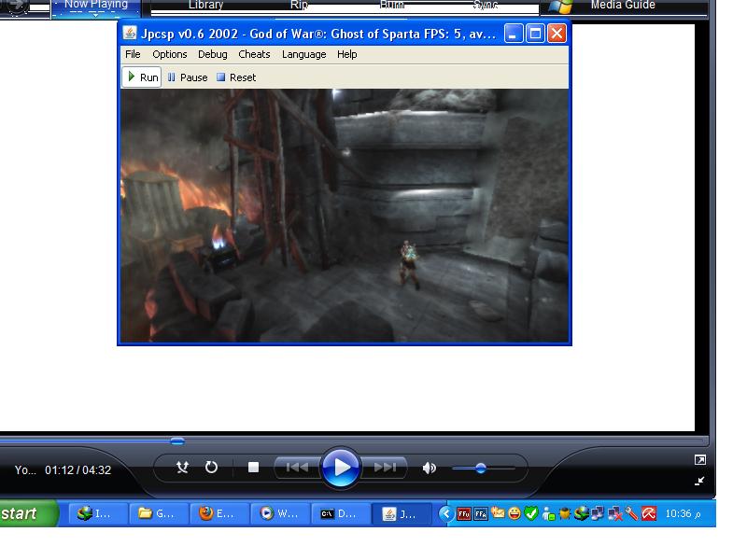The height and width of the screenshot is (560, 747).
Task: Switch to Now Playing tab in Media Player
Action: pyautogui.click(x=96, y=5)
